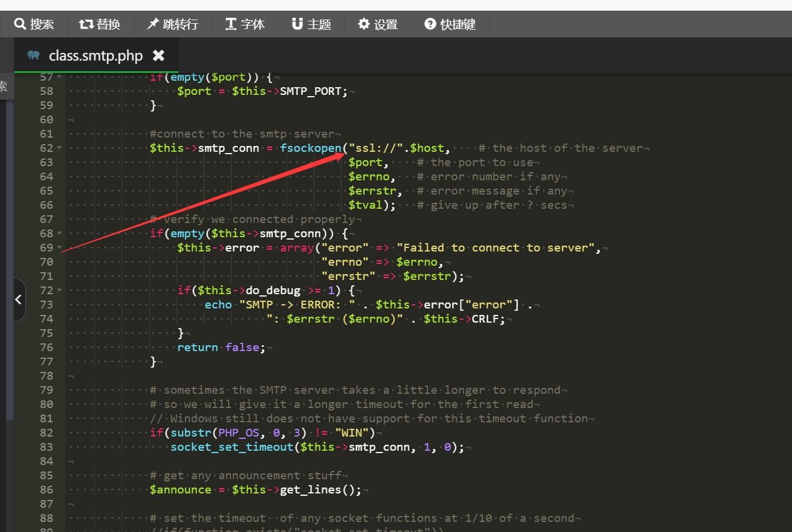Click the $announce variable on line 86
792x532 pixels.
[x=180, y=490]
